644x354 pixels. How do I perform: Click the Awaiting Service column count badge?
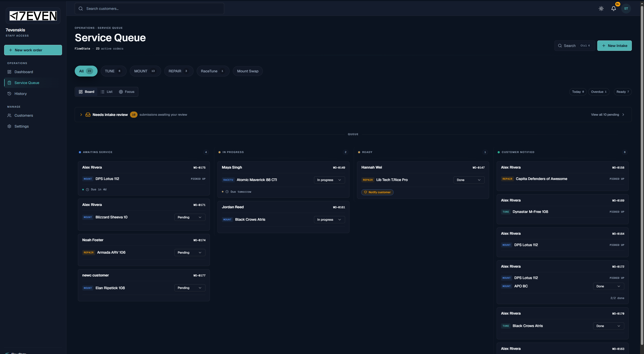[206, 152]
